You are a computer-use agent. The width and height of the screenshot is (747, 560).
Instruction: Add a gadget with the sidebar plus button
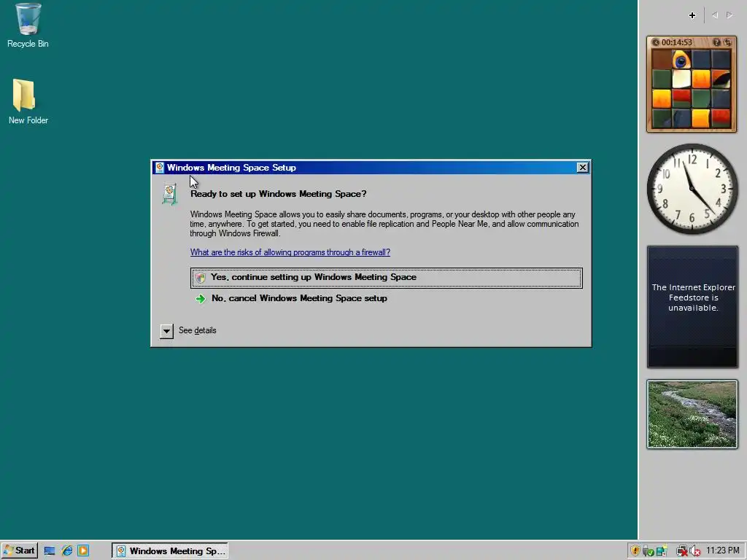click(x=692, y=15)
